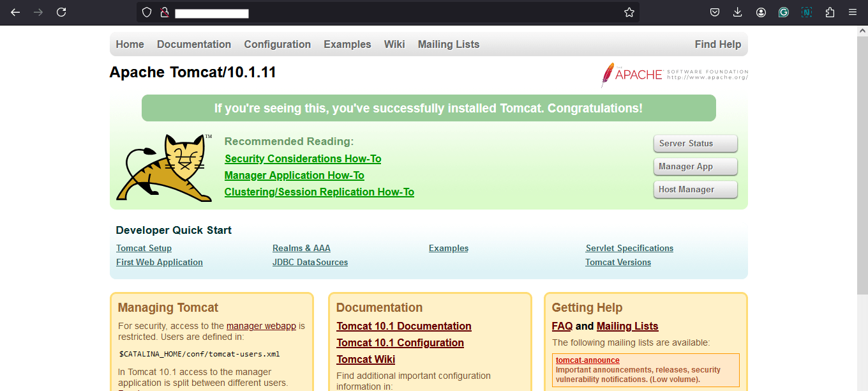868x391 pixels.
Task: Click the Managing Tomcat heading
Action: click(x=168, y=307)
